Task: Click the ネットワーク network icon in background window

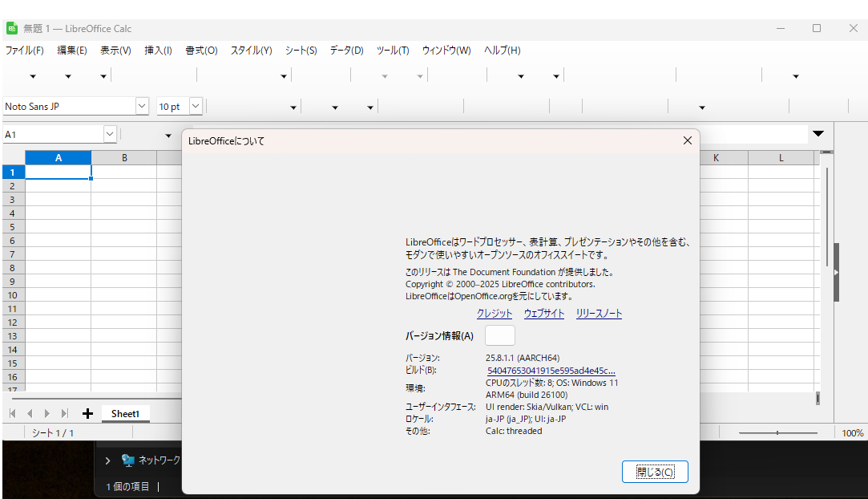Action: (x=128, y=460)
